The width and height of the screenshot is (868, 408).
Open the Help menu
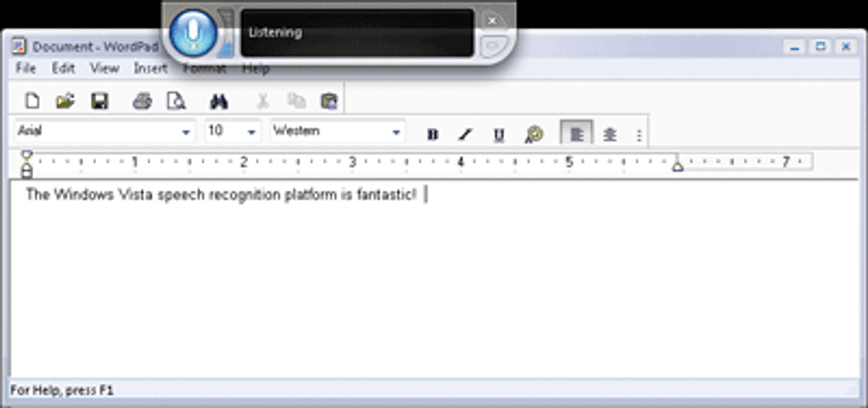point(256,69)
